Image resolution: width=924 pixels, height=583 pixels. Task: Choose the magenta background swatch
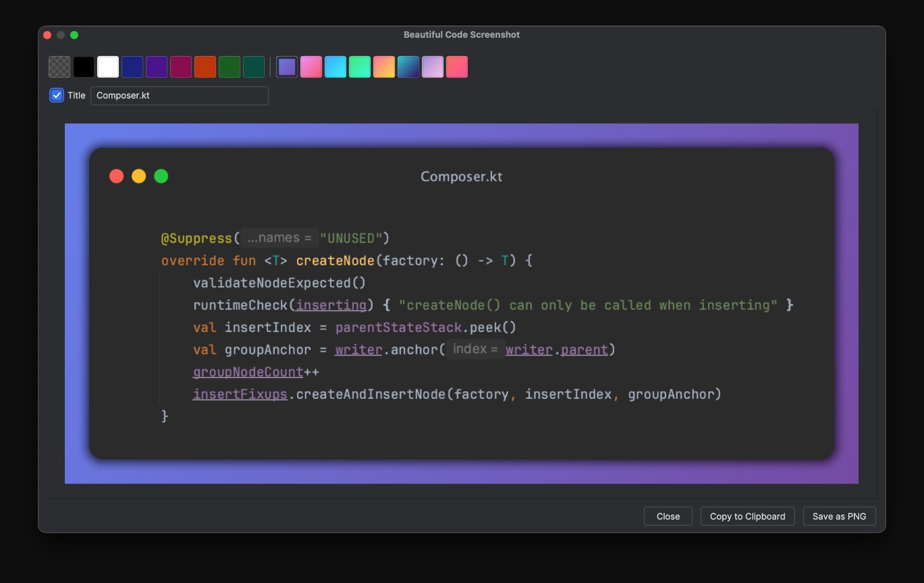(181, 66)
